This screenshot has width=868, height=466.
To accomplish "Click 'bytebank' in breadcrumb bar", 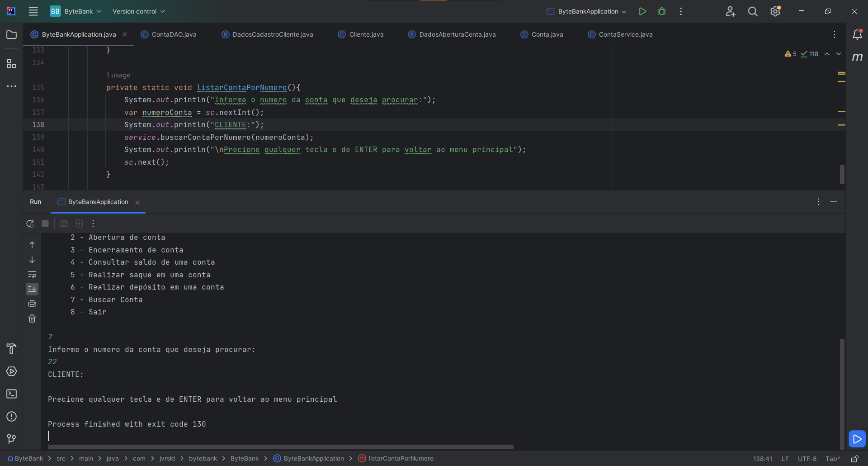I will (x=203, y=459).
